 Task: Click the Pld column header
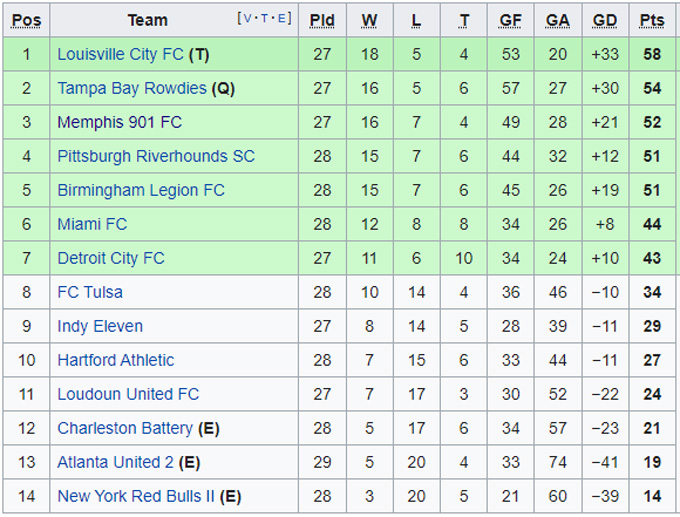(322, 20)
